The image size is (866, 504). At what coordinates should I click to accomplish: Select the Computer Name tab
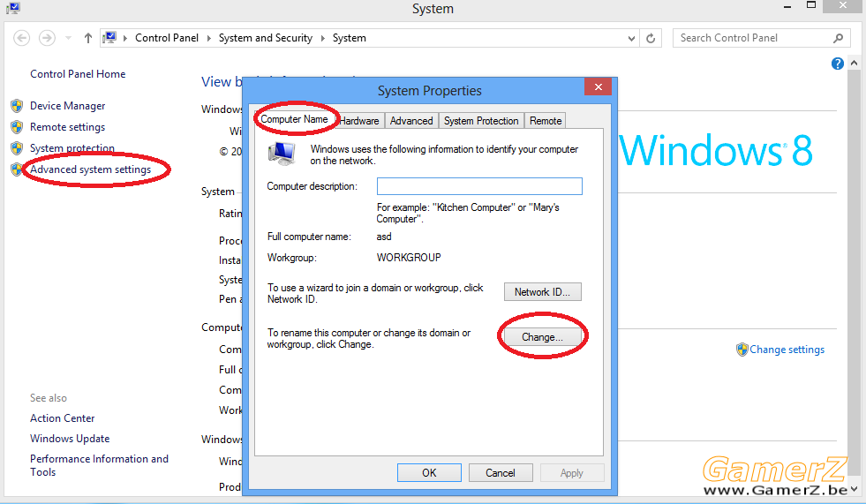pos(294,119)
